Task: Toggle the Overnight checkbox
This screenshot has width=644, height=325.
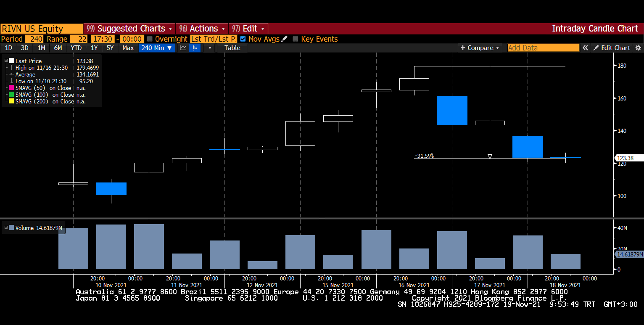Action: pos(150,39)
